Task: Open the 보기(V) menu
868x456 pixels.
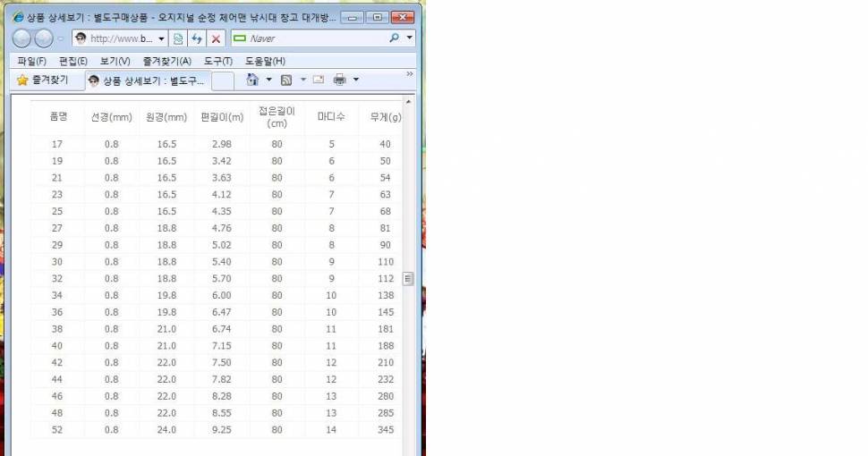Action: (x=115, y=61)
